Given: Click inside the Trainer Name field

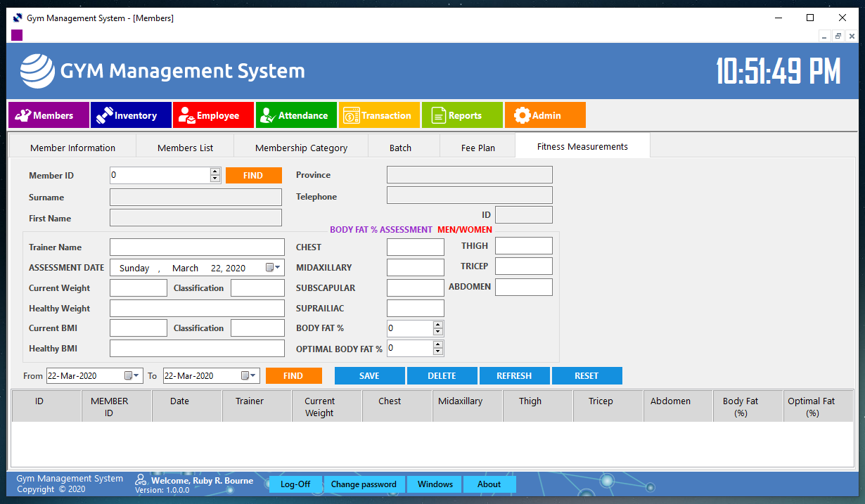Looking at the screenshot, I should [197, 247].
